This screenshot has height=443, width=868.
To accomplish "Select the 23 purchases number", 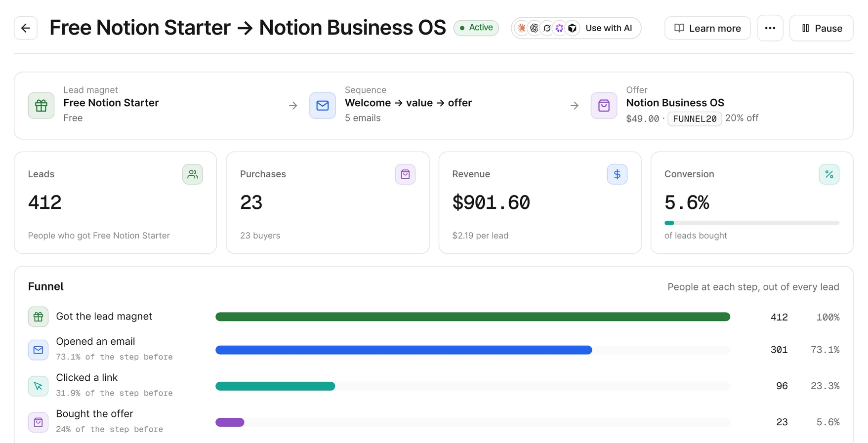I will click(x=251, y=202).
